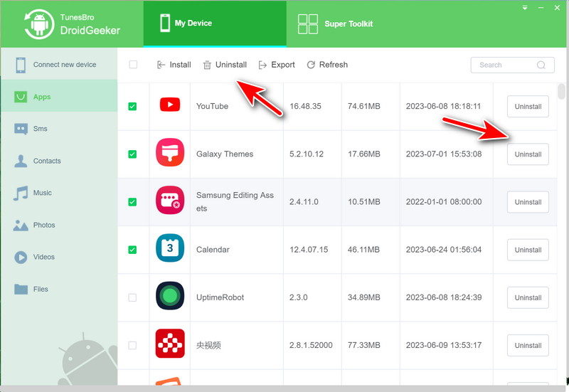Click the Connect new device phone icon
Image resolution: width=569 pixels, height=392 pixels.
(21, 65)
